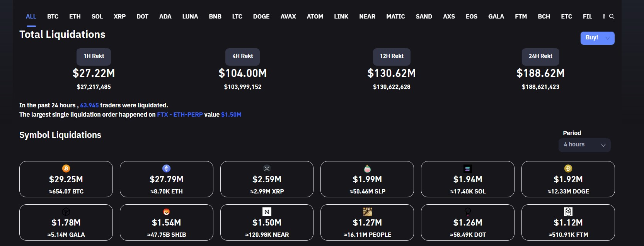Screen dimensions: 644x246
Task: Select the 1H Rekt timeframe
Action: pos(94,56)
